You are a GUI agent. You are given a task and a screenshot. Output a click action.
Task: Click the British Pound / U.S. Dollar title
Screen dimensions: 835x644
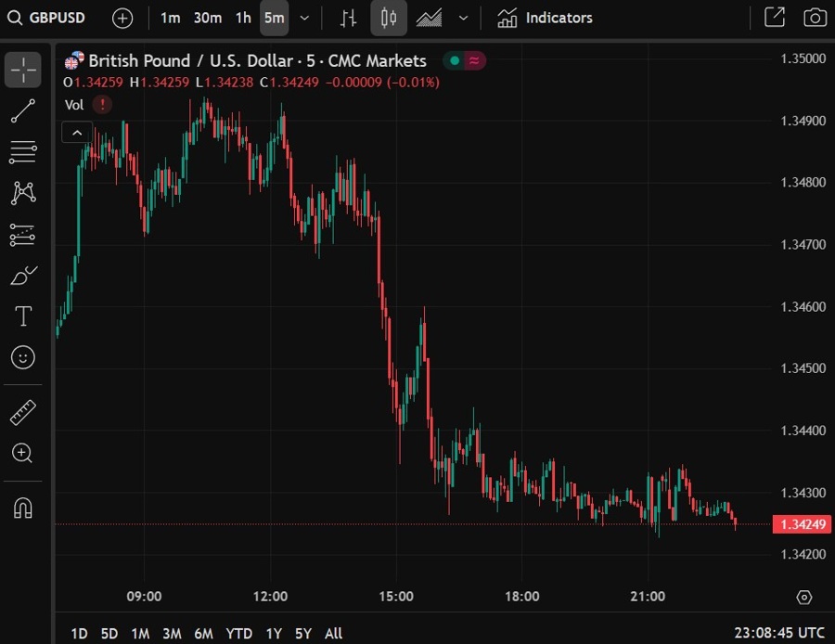257,60
